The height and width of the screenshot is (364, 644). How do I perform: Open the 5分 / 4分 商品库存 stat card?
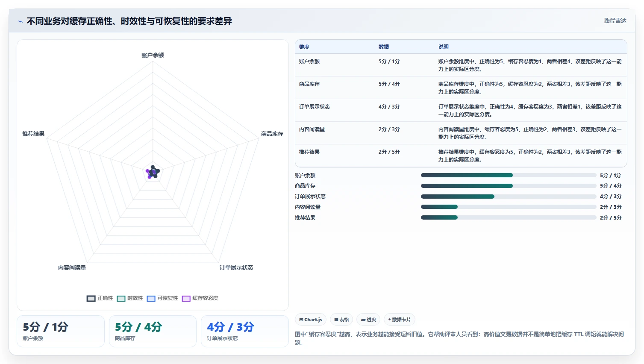[153, 331]
